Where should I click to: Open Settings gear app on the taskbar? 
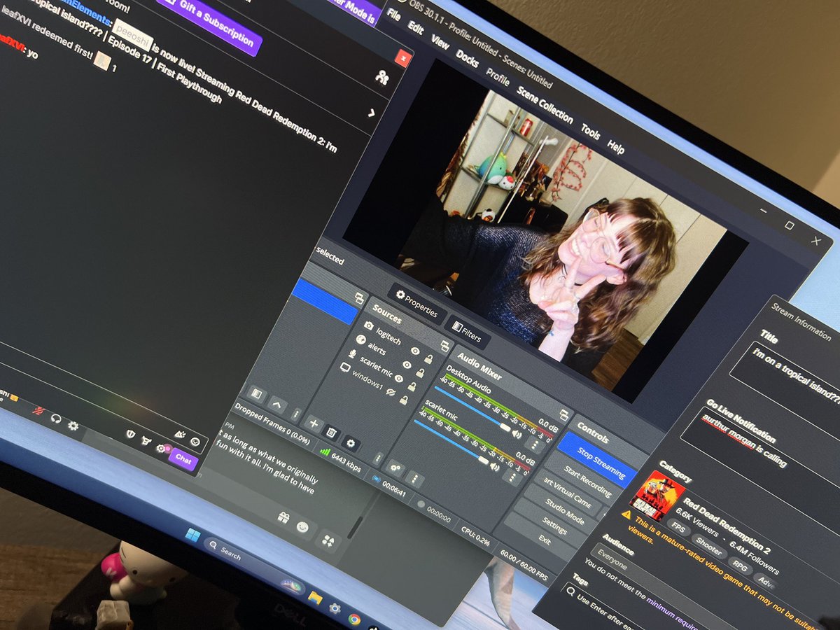click(x=335, y=608)
